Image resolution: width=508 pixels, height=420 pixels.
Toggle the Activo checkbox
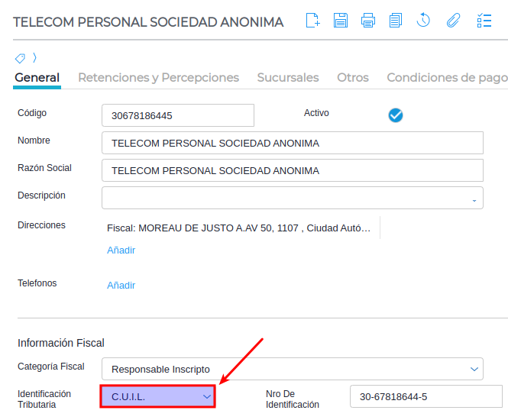(x=396, y=115)
